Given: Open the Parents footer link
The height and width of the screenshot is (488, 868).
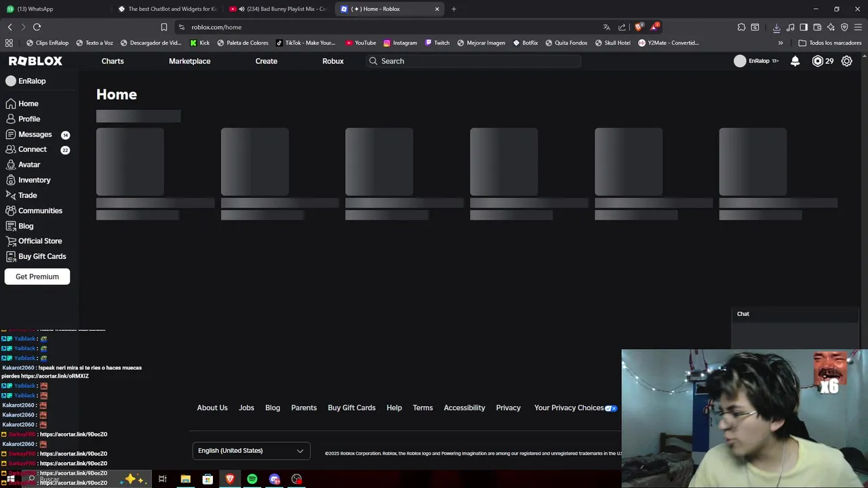Looking at the screenshot, I should [304, 408].
